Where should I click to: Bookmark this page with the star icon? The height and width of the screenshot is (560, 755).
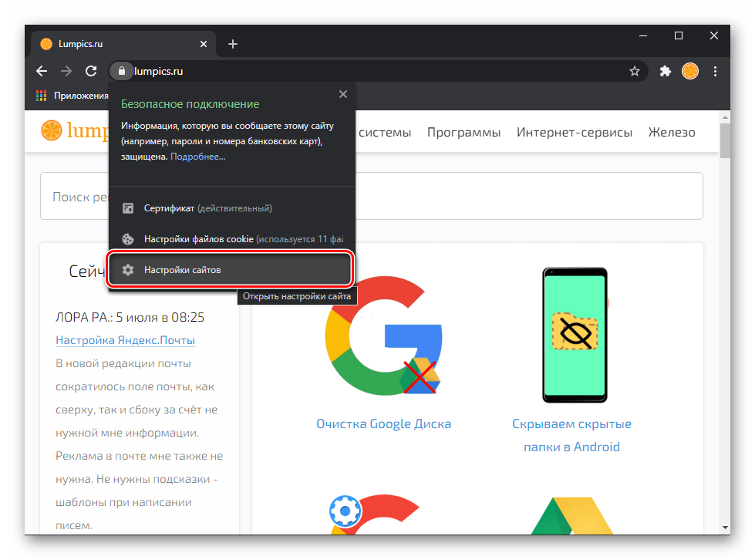[x=635, y=71]
